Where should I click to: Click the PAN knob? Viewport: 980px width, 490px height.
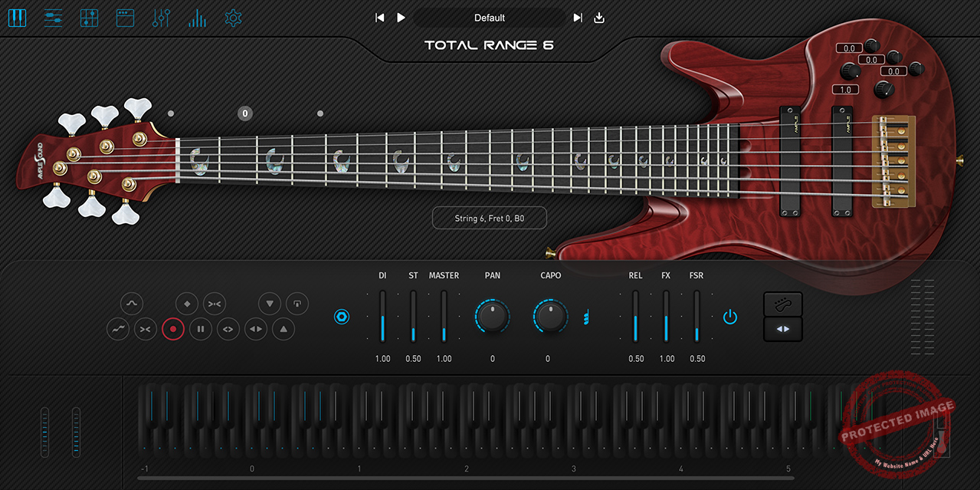tap(493, 316)
